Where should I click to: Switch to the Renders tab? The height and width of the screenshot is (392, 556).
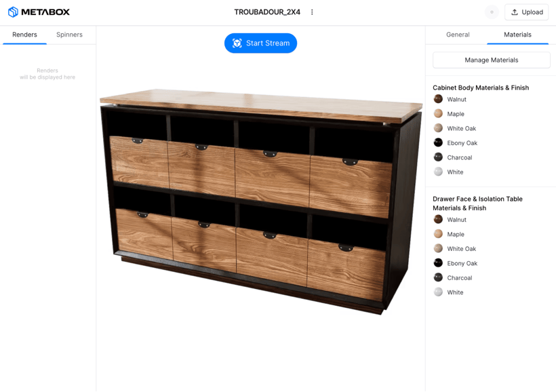tap(24, 35)
